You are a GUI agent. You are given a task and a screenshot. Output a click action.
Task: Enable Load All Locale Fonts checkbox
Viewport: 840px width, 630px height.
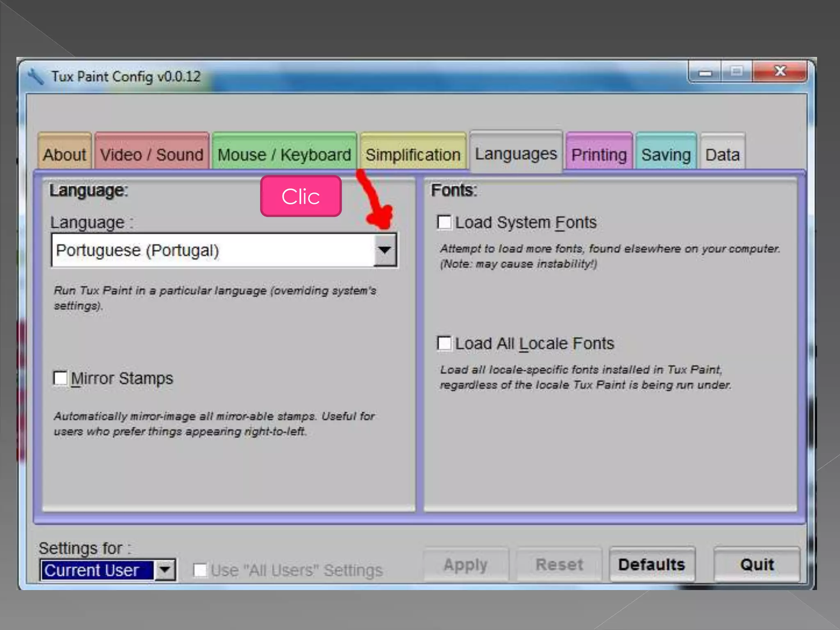pyautogui.click(x=444, y=343)
